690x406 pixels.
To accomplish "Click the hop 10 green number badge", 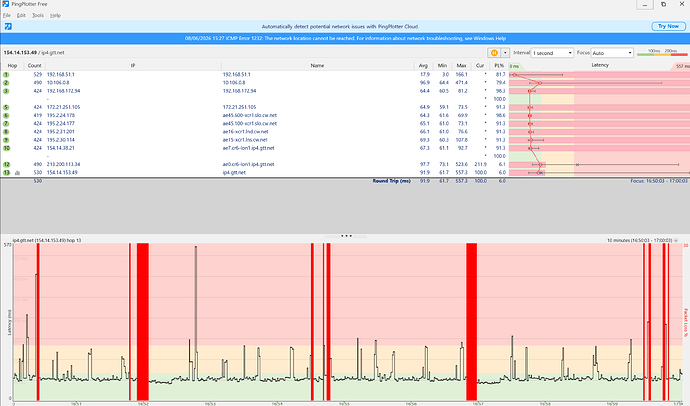I will pyautogui.click(x=6, y=148).
